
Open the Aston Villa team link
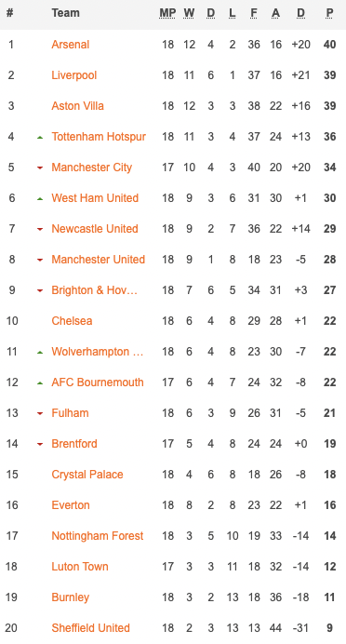pyautogui.click(x=77, y=106)
